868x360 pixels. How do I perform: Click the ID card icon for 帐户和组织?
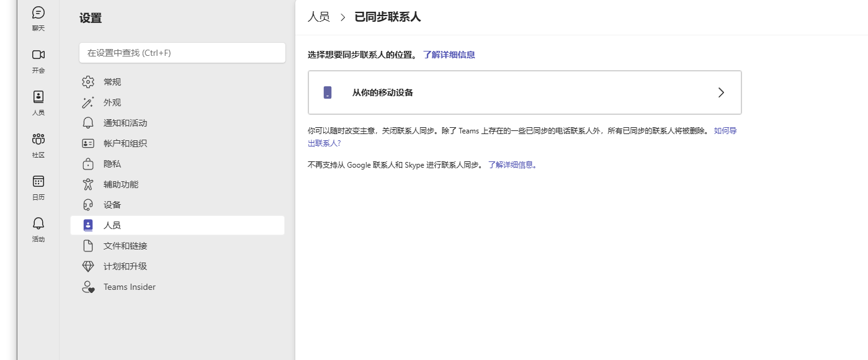[88, 143]
